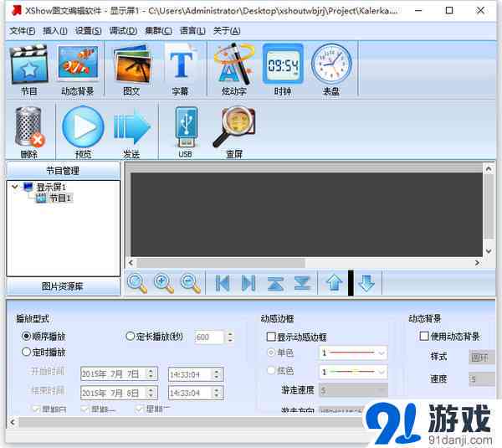Open the 关于(A) menu
502x448 pixels.
(x=227, y=31)
